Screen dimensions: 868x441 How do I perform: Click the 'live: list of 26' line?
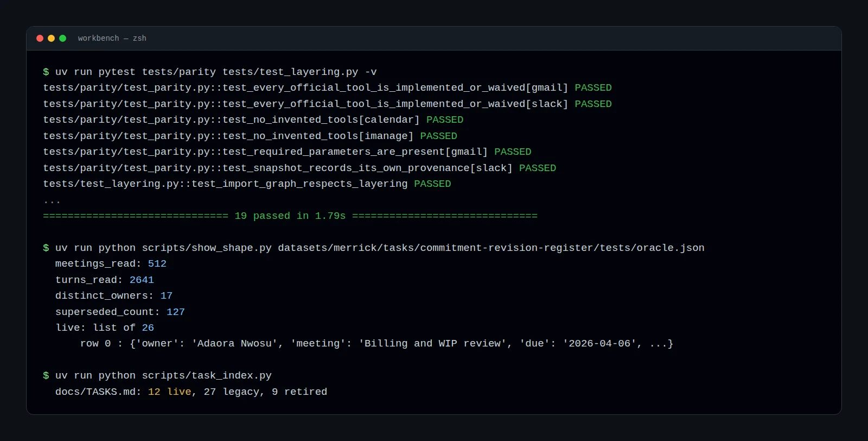[x=105, y=328]
